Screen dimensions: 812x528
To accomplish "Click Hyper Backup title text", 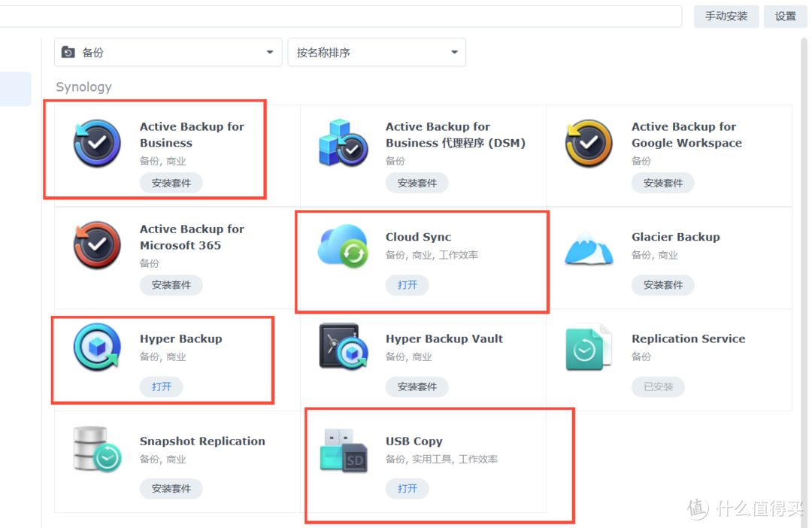I will click(180, 339).
